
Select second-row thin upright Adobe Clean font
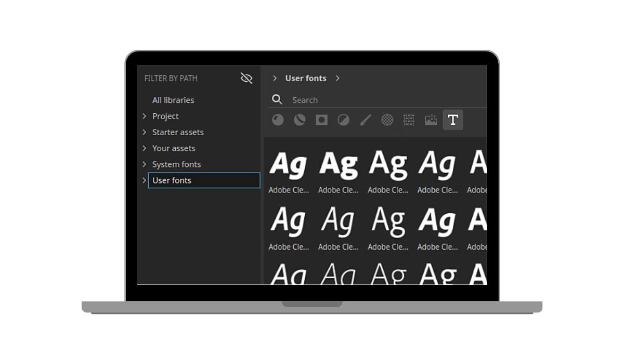[388, 228]
